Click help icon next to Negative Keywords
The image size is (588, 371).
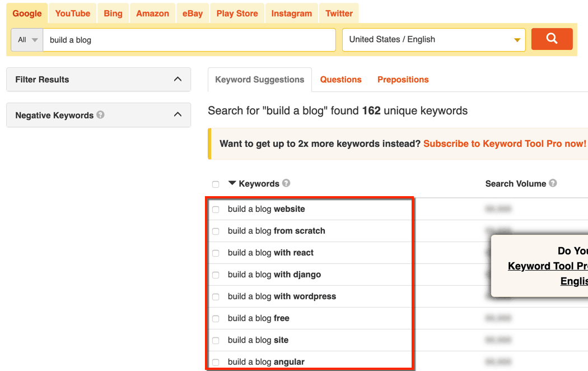100,115
